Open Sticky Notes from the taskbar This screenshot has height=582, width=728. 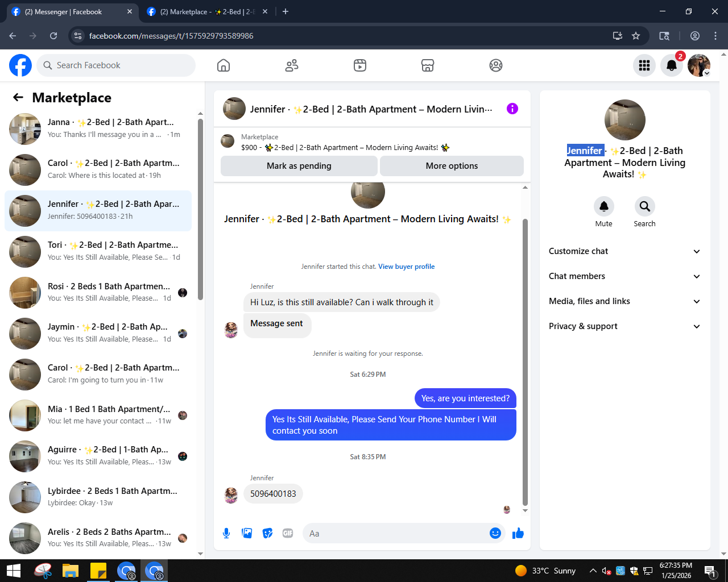98,571
